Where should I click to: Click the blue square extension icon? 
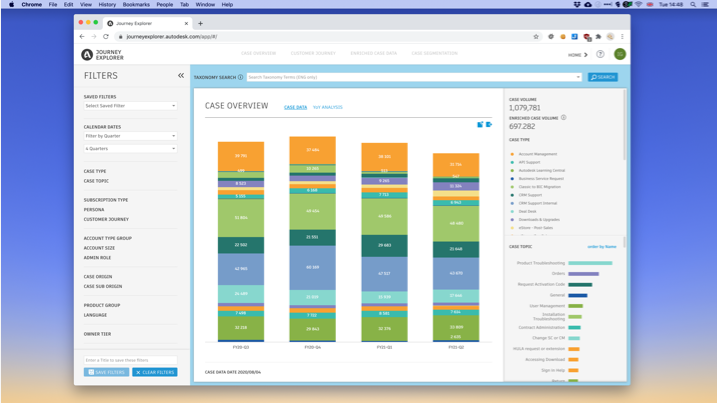click(574, 37)
